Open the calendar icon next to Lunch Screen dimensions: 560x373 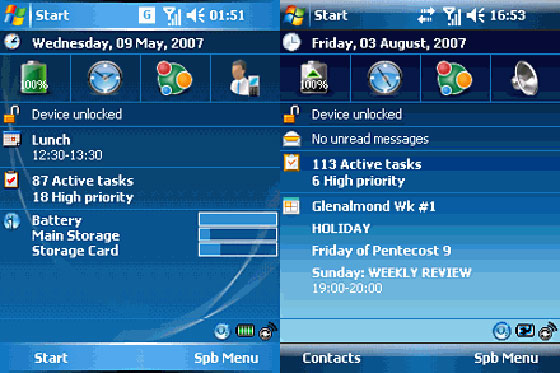pos(12,139)
